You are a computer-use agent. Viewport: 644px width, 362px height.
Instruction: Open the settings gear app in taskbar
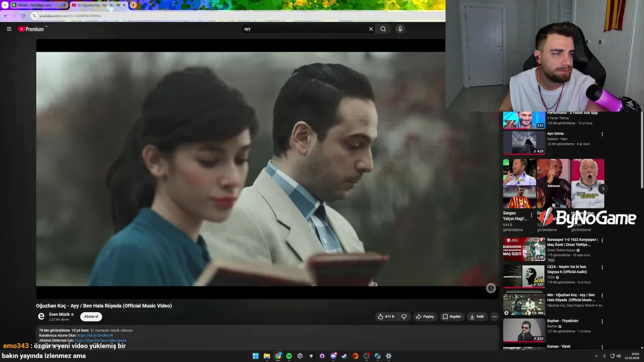[x=388, y=356]
